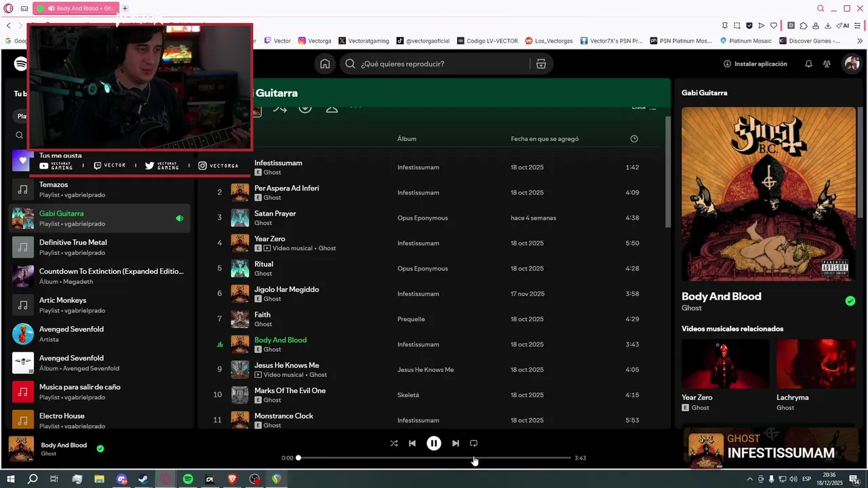Open a new browser tab

click(125, 8)
